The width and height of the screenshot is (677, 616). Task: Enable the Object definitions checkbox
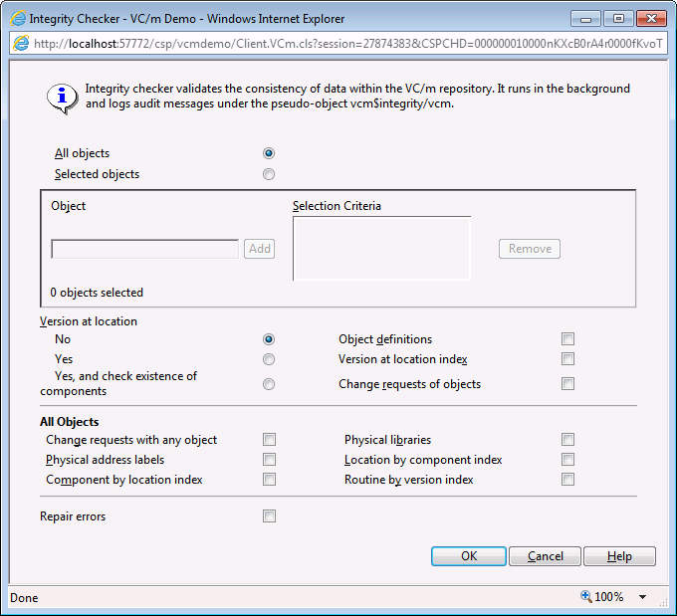tap(567, 339)
